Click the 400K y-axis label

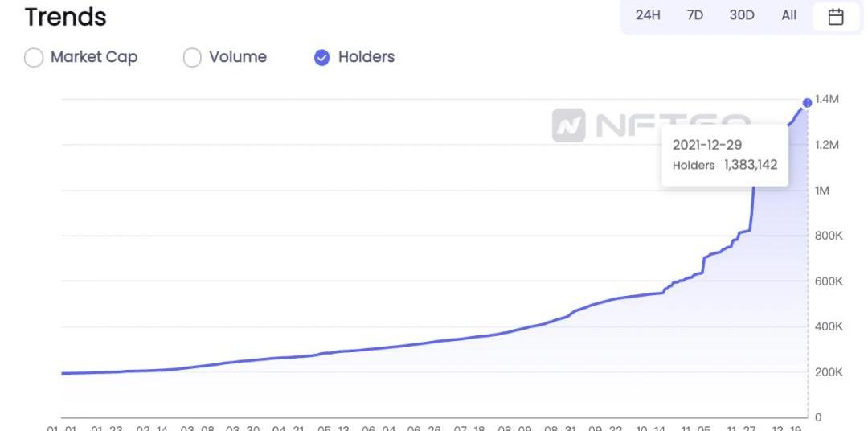(829, 326)
